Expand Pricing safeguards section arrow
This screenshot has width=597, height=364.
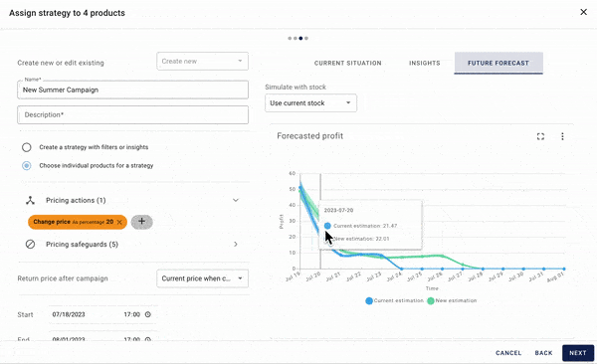point(236,244)
